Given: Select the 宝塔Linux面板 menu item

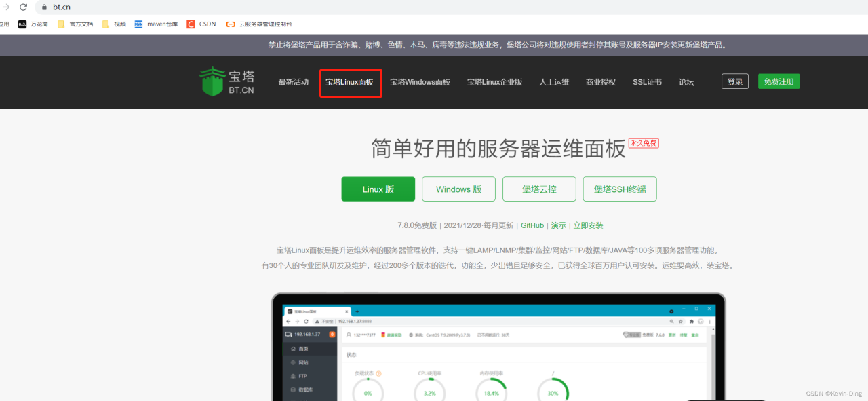Looking at the screenshot, I should coord(350,81).
